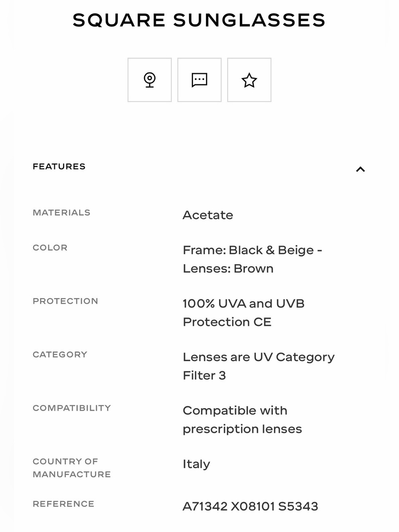
Task: Click the COLOR label
Action: (x=50, y=247)
